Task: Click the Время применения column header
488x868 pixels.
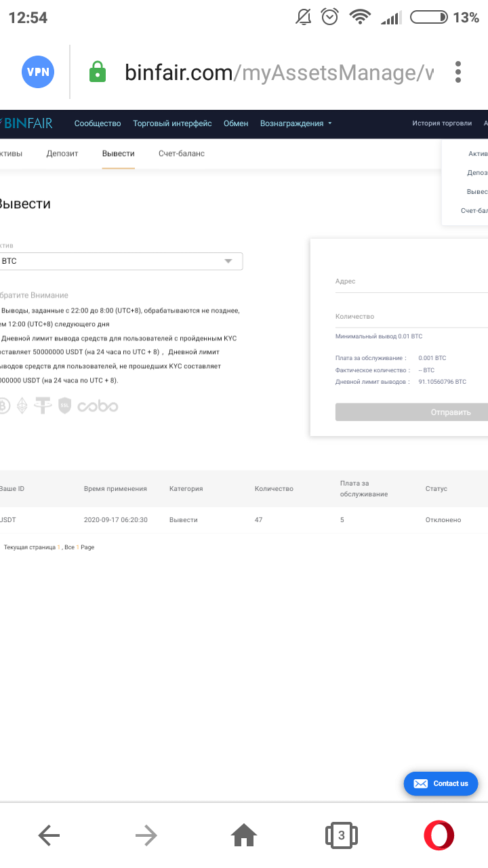Action: click(x=115, y=489)
